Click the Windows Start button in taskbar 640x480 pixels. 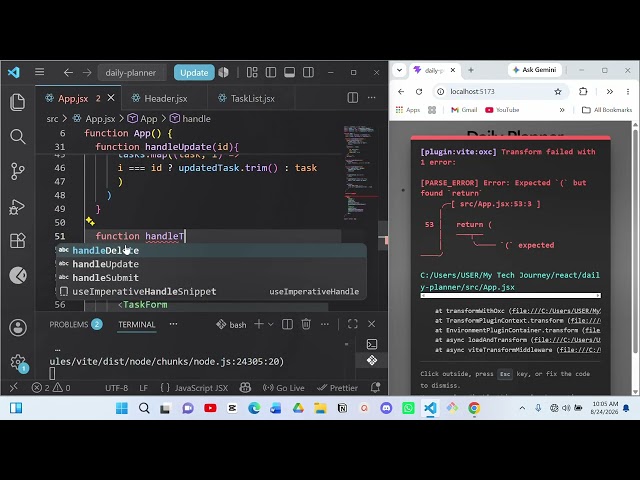(x=122, y=408)
